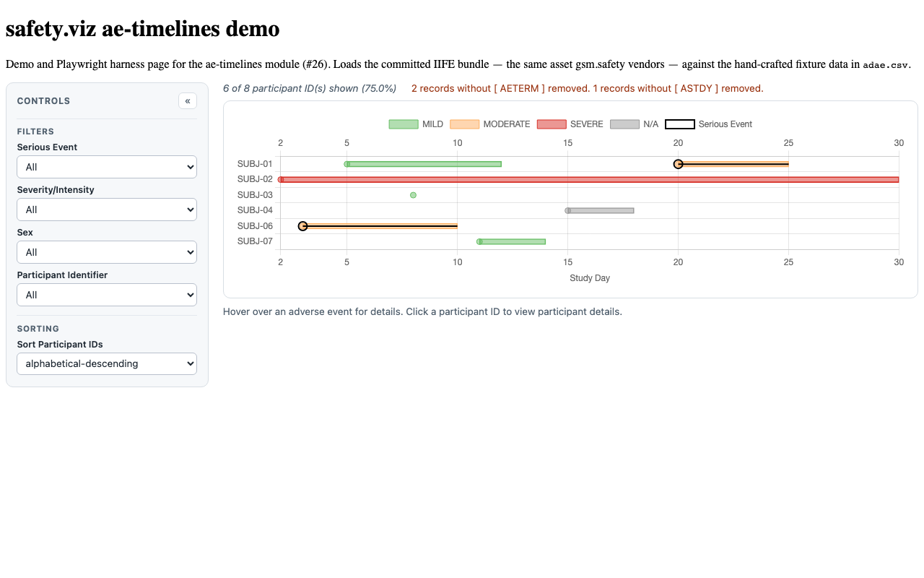Image resolution: width=924 pixels, height=578 pixels.
Task: Click the green mild bar for SUBJ-07
Action: pyautogui.click(x=513, y=242)
